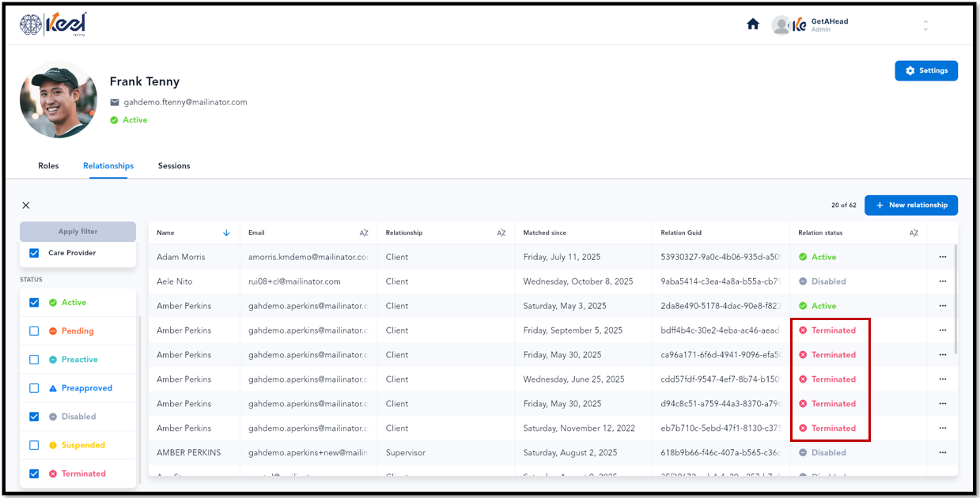The image size is (980, 498).
Task: Uncheck the Care Provider filter
Action: click(x=34, y=253)
